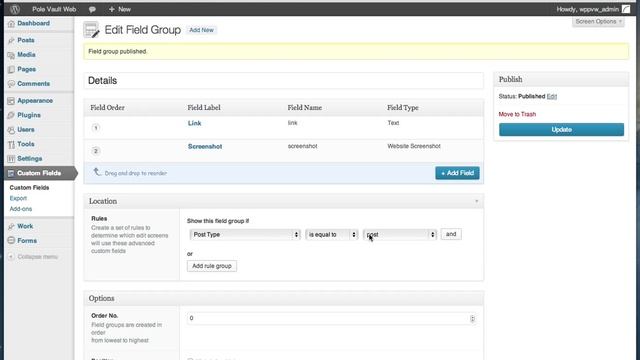Viewport: 640px width, 360px height.
Task: Open the Screenshot field label
Action: 205,147
